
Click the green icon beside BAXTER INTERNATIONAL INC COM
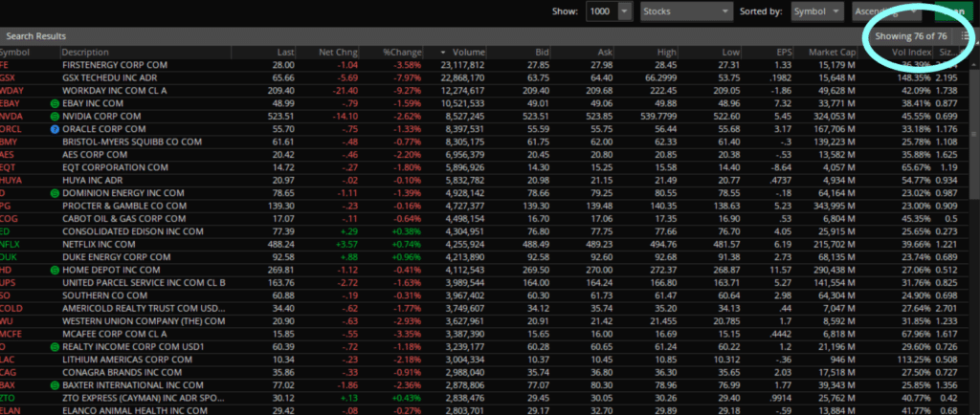pos(55,385)
